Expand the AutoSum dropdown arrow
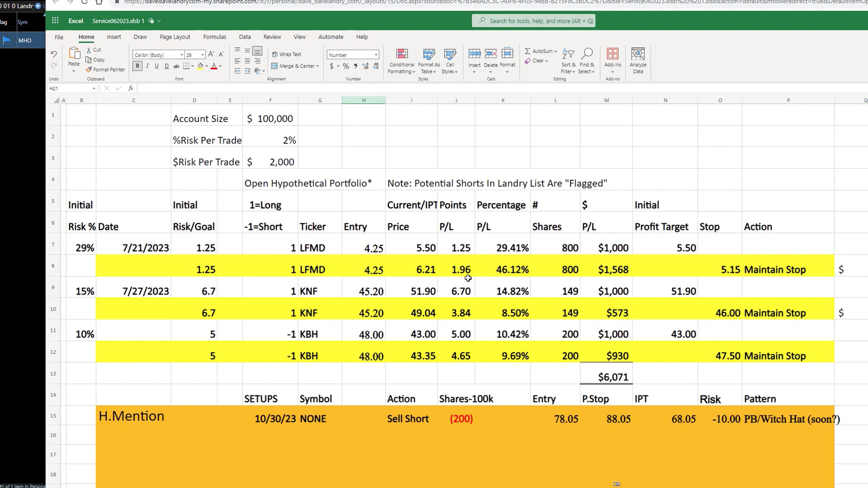 (x=556, y=51)
